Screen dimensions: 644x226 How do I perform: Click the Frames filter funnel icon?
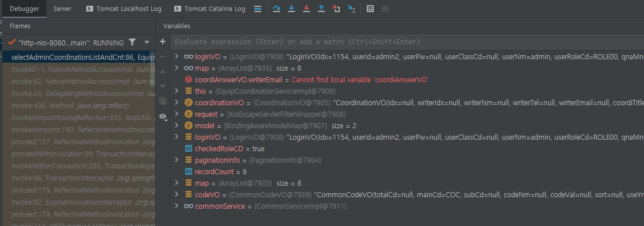pos(132,42)
